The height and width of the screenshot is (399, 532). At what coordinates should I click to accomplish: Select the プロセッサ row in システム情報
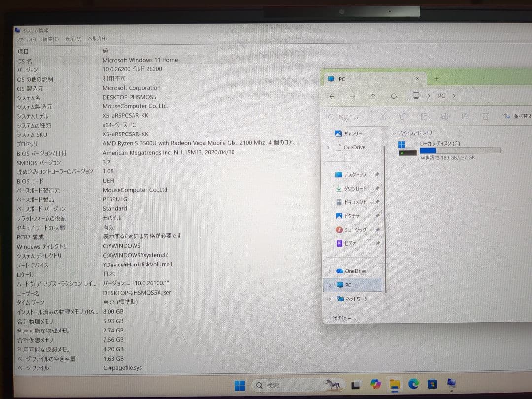[x=59, y=143]
